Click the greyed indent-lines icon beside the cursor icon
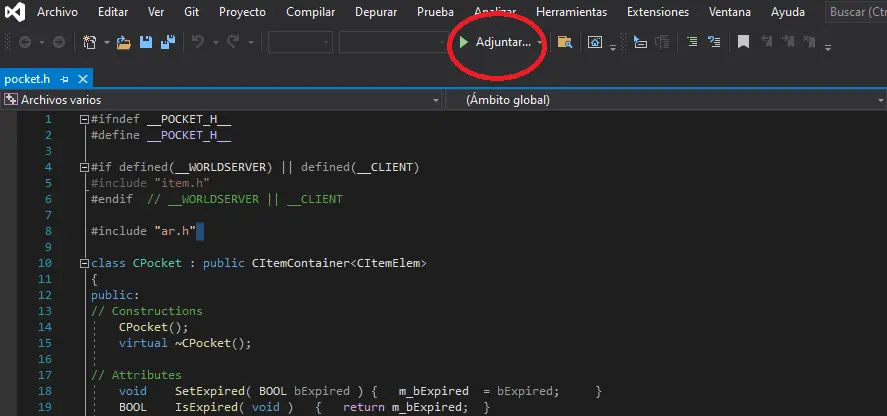This screenshot has height=416, width=887. (x=662, y=42)
